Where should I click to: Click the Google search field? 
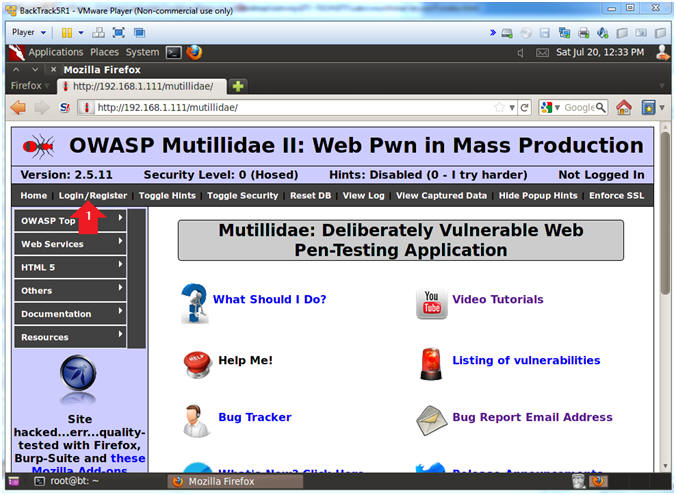tap(579, 107)
